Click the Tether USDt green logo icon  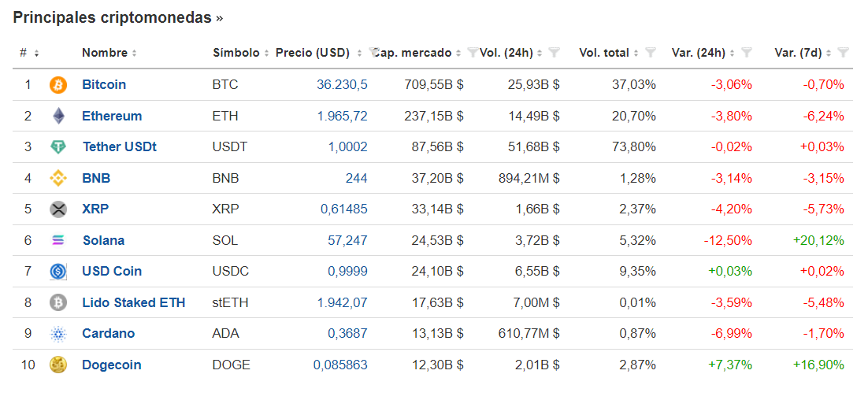click(x=58, y=147)
